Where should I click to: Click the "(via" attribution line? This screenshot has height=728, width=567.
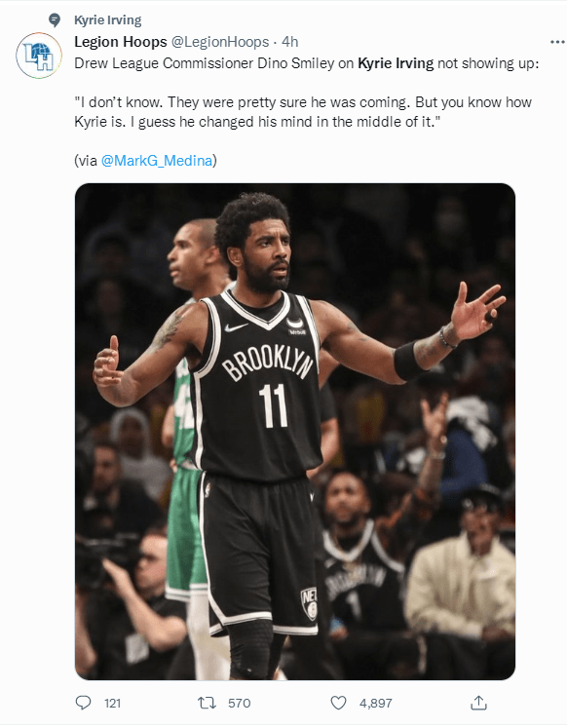[145, 161]
